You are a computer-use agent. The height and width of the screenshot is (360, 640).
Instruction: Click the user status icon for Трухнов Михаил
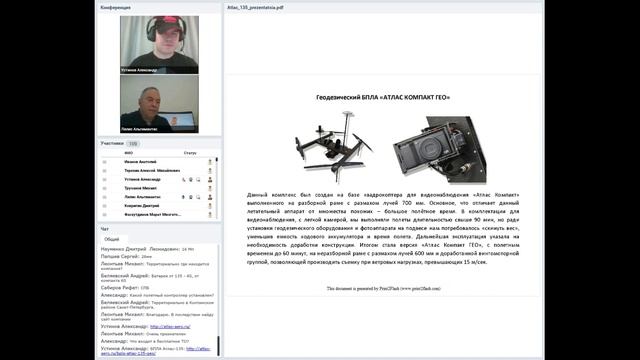[210, 188]
